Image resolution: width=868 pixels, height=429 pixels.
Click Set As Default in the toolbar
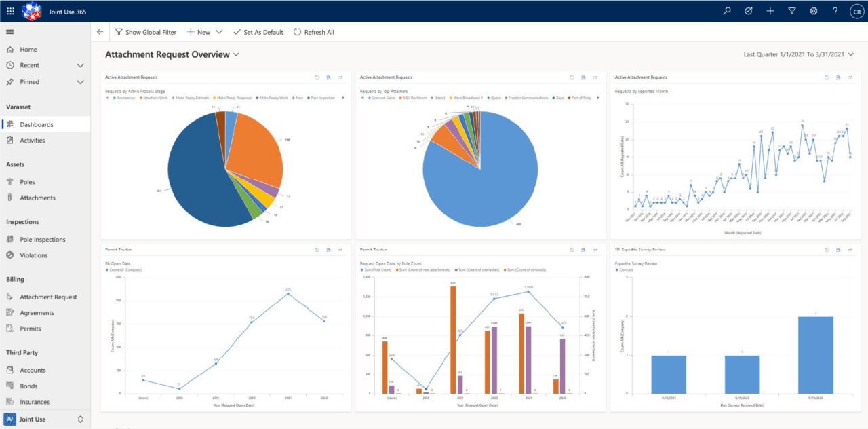point(258,31)
